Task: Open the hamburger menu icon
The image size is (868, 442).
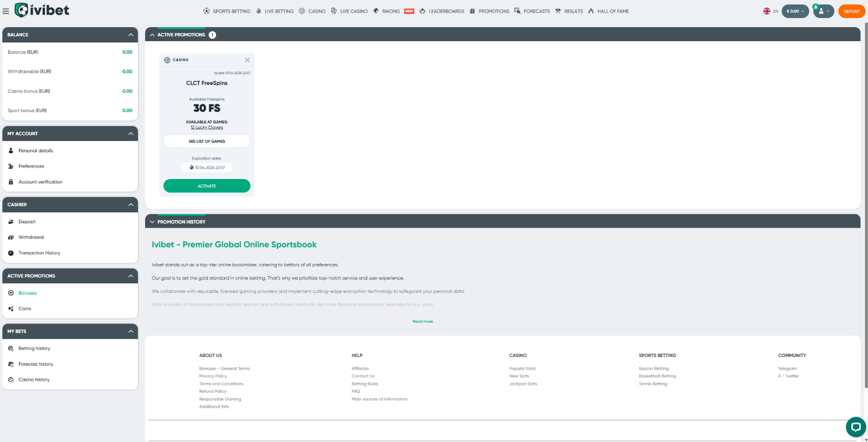Action: (6, 11)
